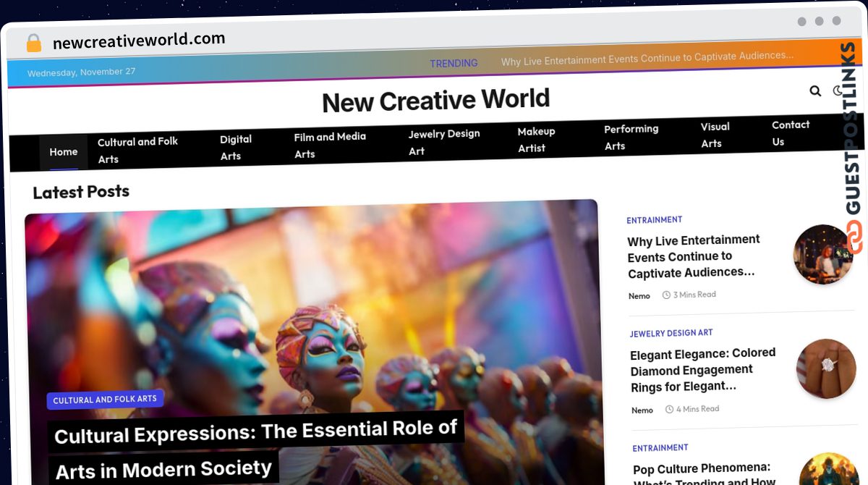Click 4 Mins Read clock text
This screenshot has width=868, height=485.
[x=692, y=409]
